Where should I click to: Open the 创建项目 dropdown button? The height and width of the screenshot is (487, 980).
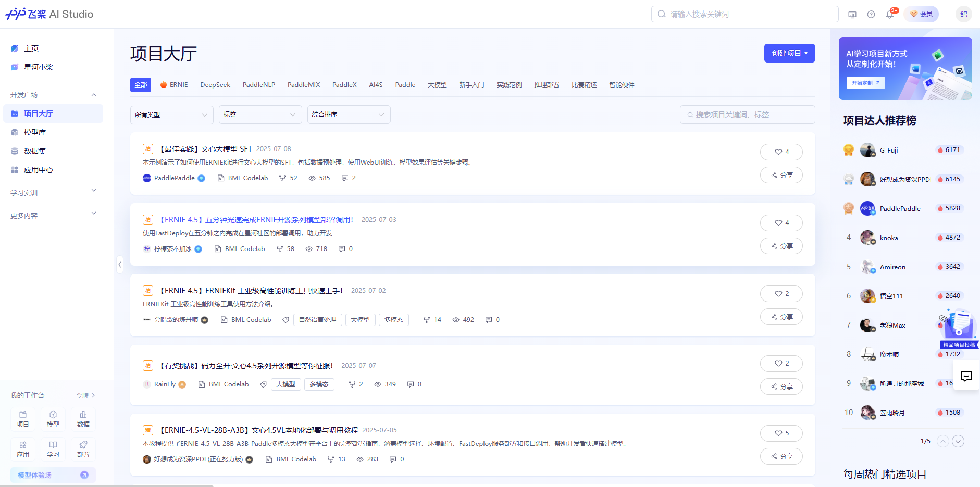[x=790, y=53]
